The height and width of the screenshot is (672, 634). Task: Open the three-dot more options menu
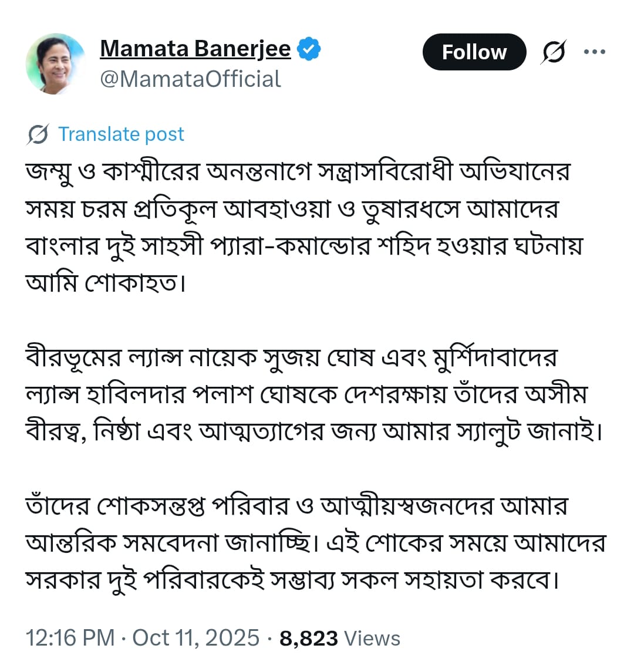[594, 52]
